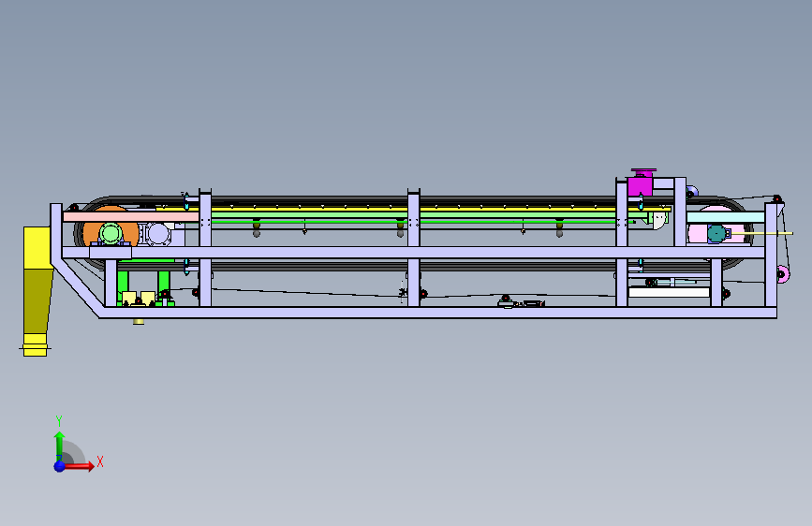
Task: Select the salmon cover plate above the drive pulley
Action: 131,216
